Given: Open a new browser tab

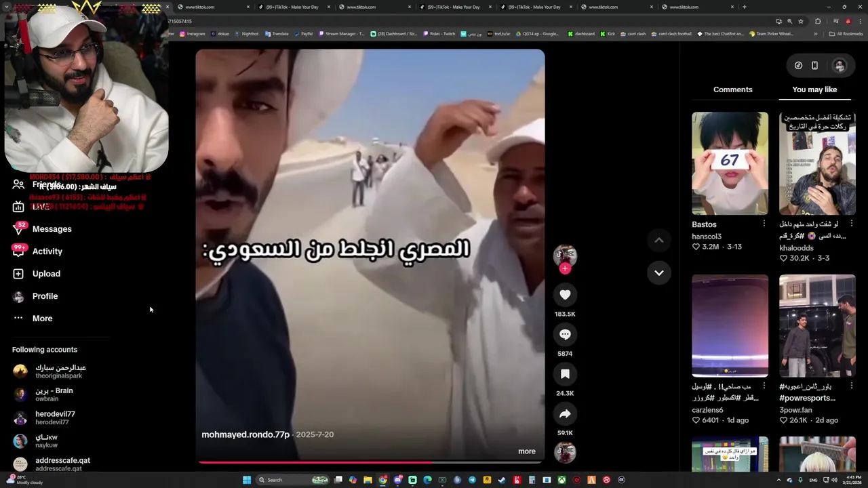Looking at the screenshot, I should (745, 7).
